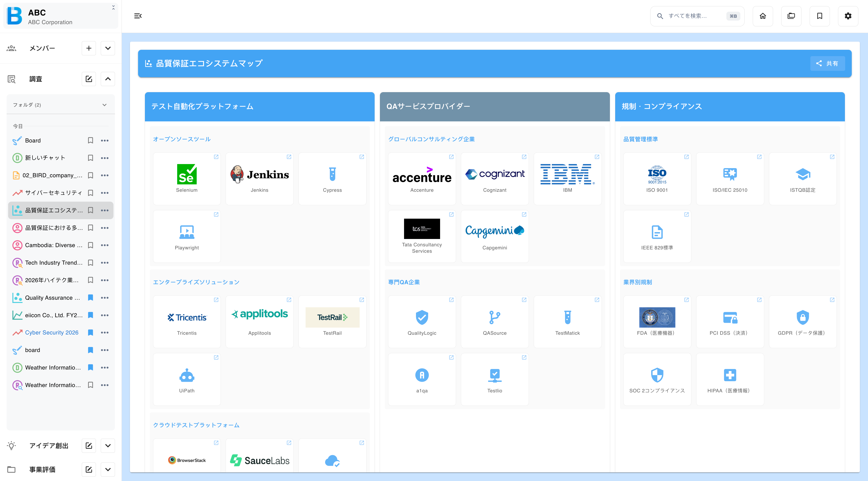Collapse the 調査 section chevron
Viewport: 868px width, 481px height.
pyautogui.click(x=108, y=79)
